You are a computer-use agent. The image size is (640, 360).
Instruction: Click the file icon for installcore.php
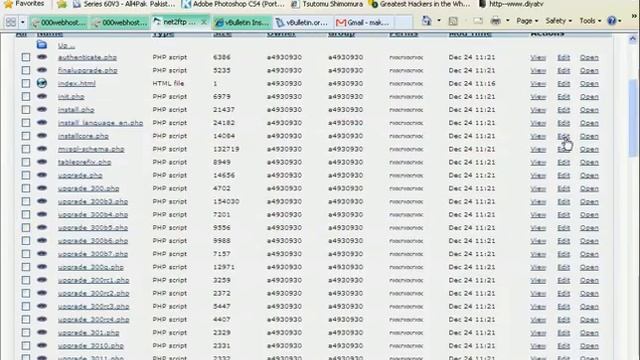tap(42, 136)
